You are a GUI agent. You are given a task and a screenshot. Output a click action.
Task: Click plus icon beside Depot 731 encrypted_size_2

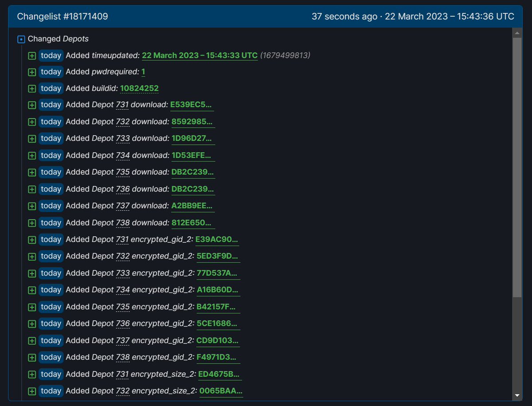click(32, 375)
